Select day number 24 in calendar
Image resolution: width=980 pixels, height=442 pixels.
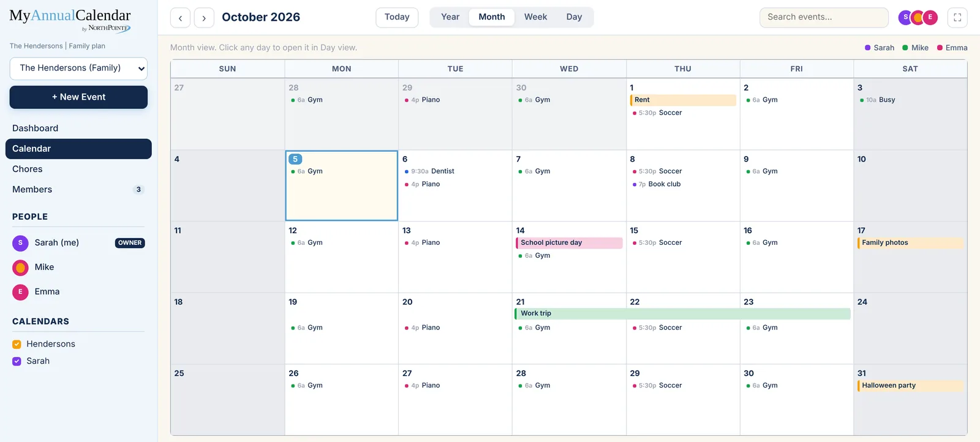862,302
